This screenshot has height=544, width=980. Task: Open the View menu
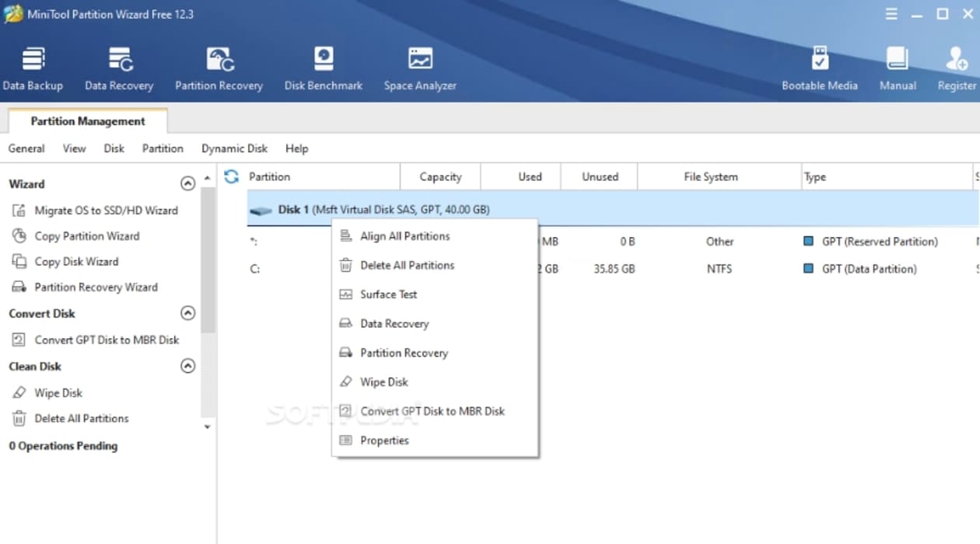pyautogui.click(x=75, y=148)
